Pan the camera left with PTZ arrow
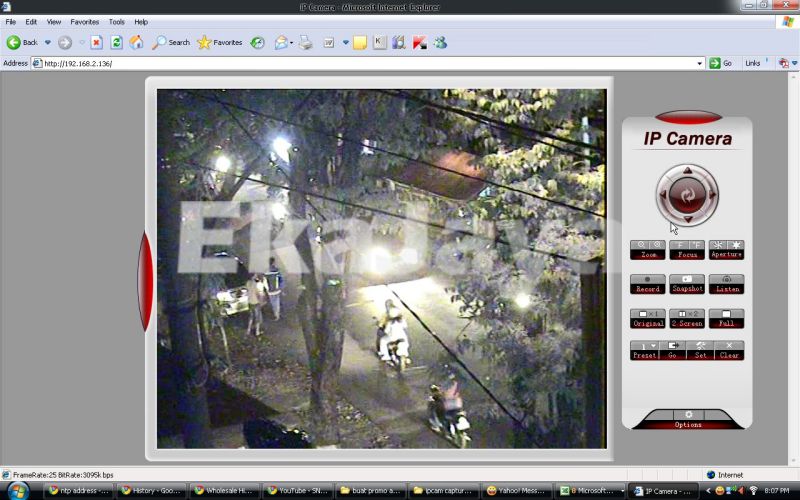800x500 pixels. click(x=664, y=194)
